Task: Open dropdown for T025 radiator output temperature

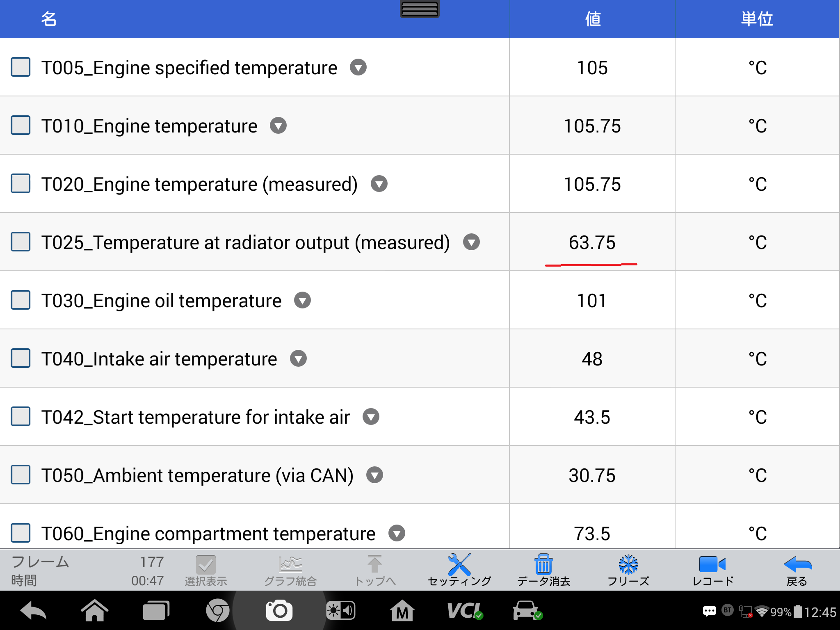Action: [471, 242]
